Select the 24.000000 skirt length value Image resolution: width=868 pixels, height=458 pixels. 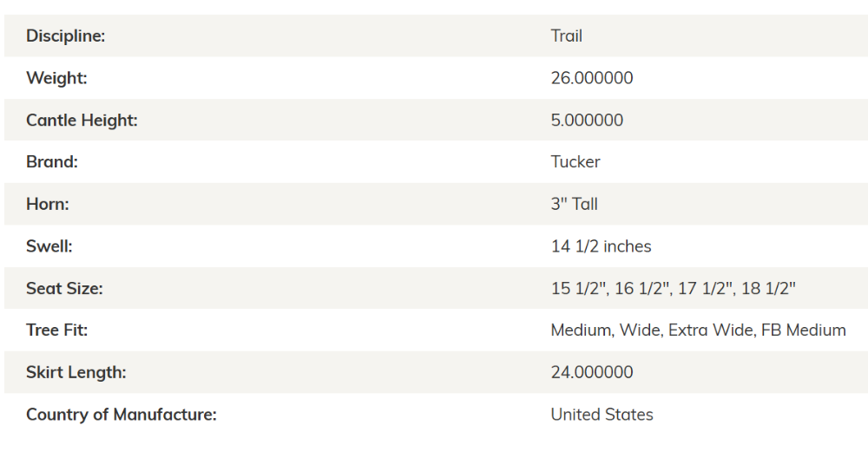[x=592, y=372]
